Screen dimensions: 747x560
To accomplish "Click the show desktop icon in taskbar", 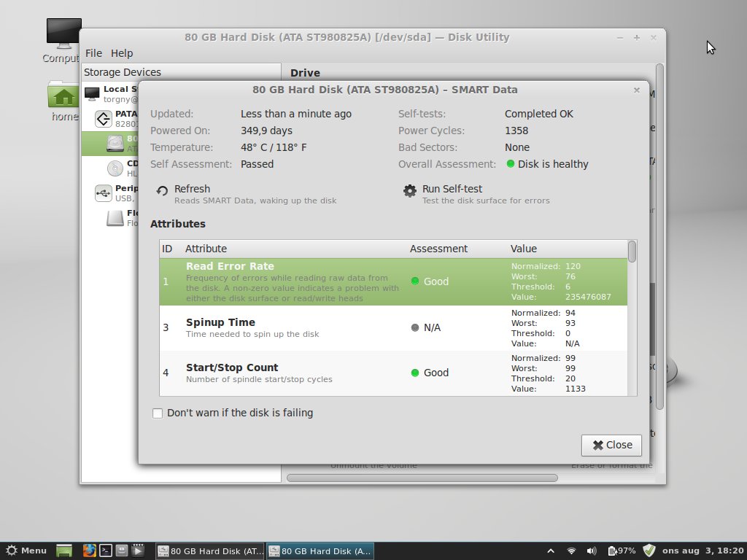I will 64,551.
